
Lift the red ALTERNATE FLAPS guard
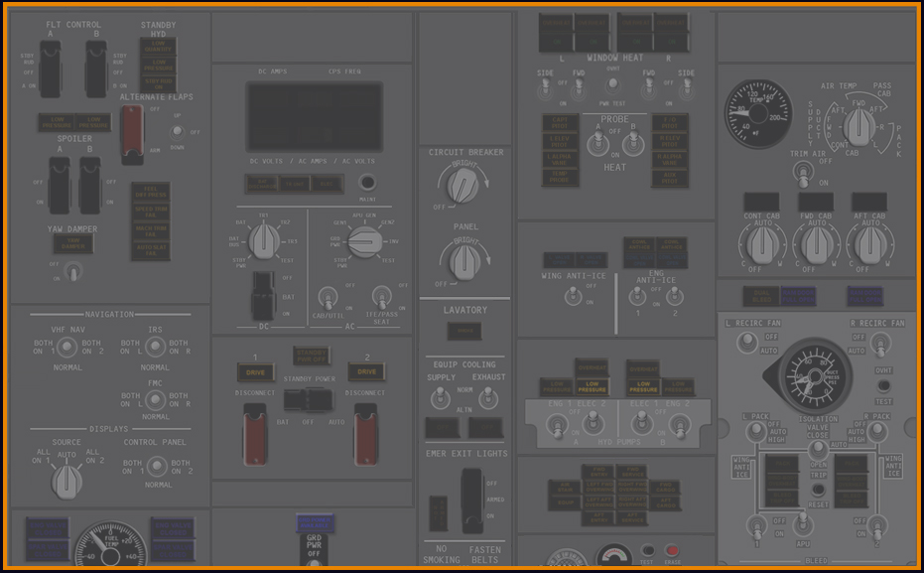click(131, 133)
